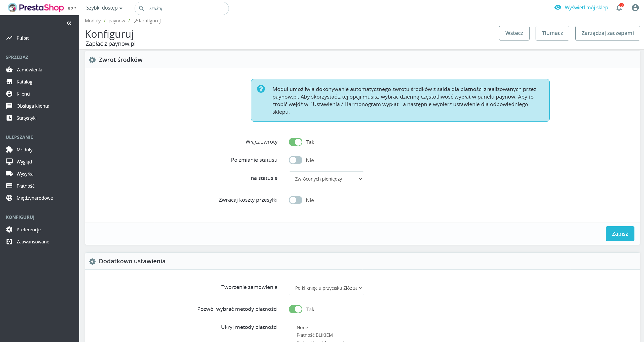Screen dimensions: 644x342
Task: Select Katalog from the sidebar
Action: click(x=24, y=82)
